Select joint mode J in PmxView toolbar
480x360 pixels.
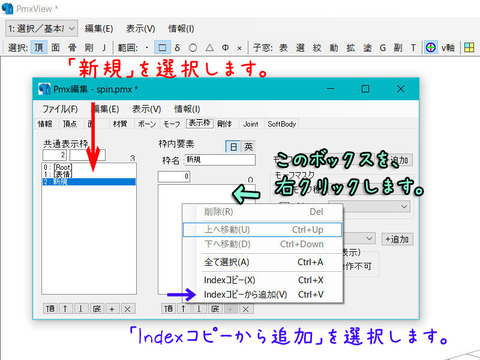(104, 48)
